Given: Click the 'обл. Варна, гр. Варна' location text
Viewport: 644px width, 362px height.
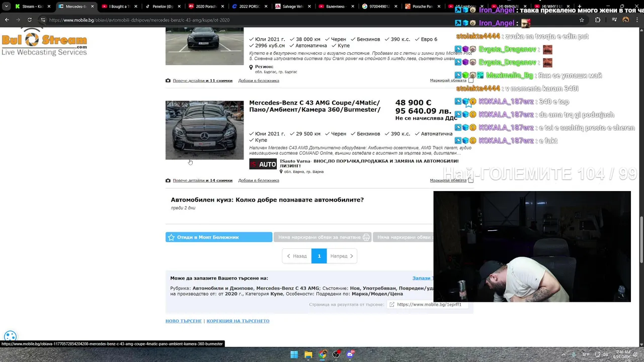Looking at the screenshot, I should pos(303,172).
